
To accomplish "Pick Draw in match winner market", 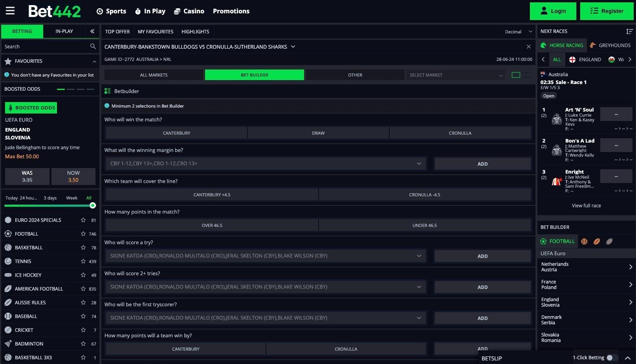I will click(318, 133).
